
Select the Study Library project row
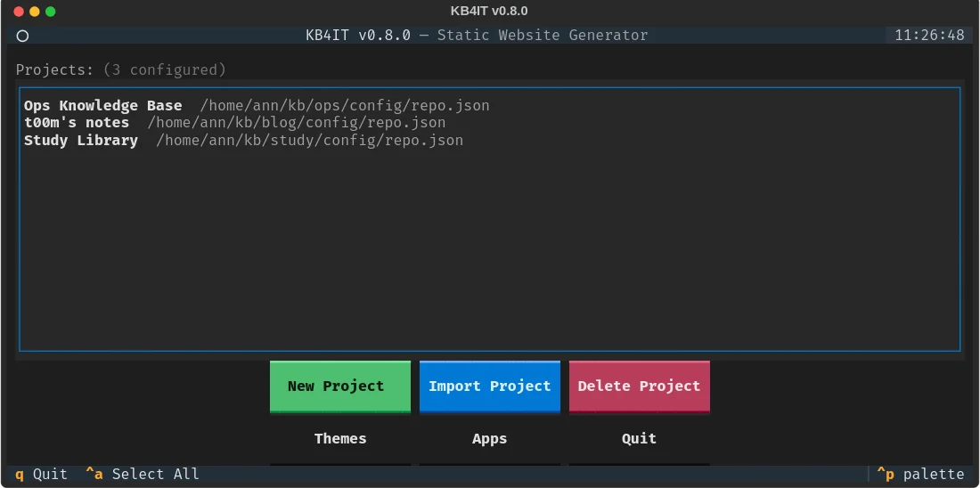point(489,140)
